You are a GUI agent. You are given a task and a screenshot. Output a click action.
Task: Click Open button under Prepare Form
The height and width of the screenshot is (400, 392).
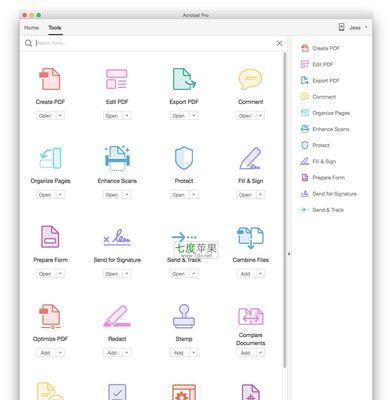(x=45, y=274)
